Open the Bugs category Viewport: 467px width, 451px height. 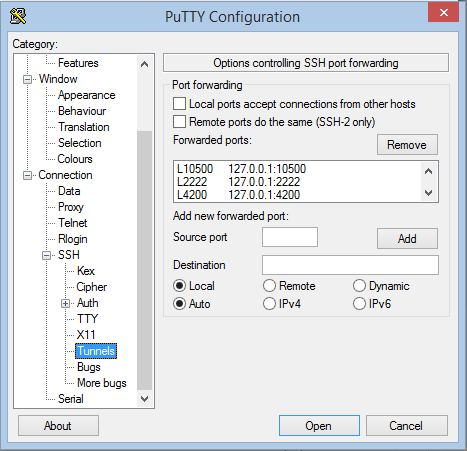point(89,367)
